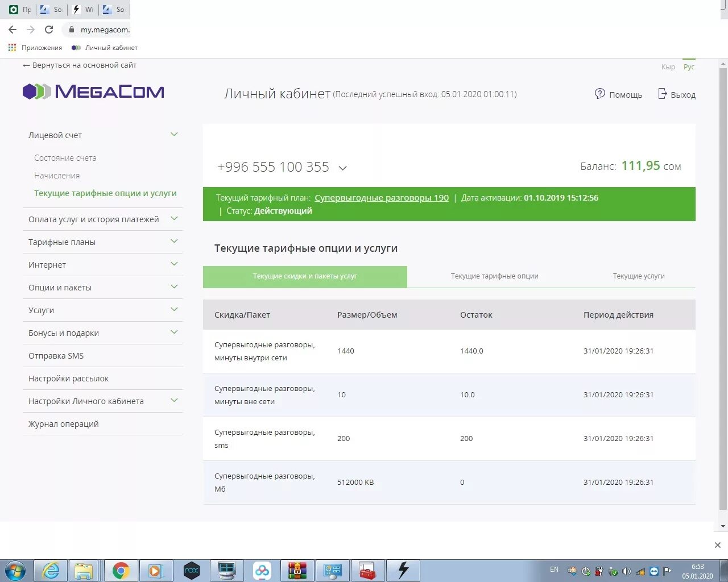This screenshot has width=728, height=582.
Task: Open Текущие тарифные опции и услуги sidebar link
Action: [105, 193]
